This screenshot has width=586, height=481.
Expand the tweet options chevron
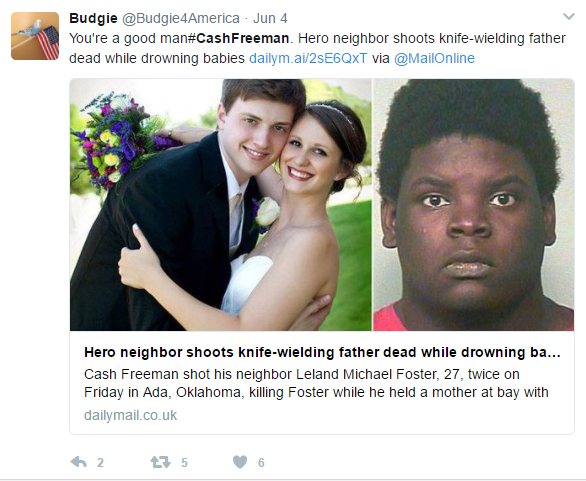pos(569,16)
